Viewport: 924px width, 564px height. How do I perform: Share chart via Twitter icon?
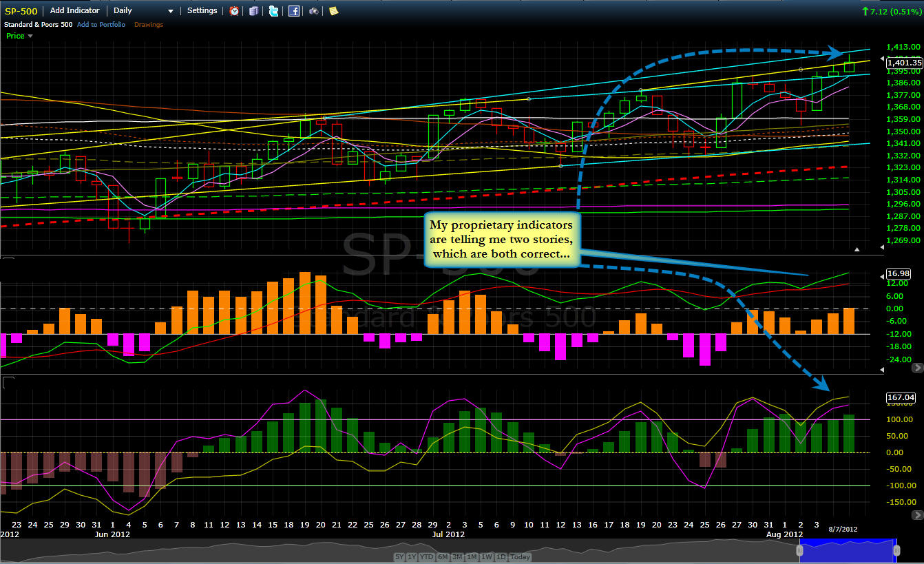pos(273,11)
